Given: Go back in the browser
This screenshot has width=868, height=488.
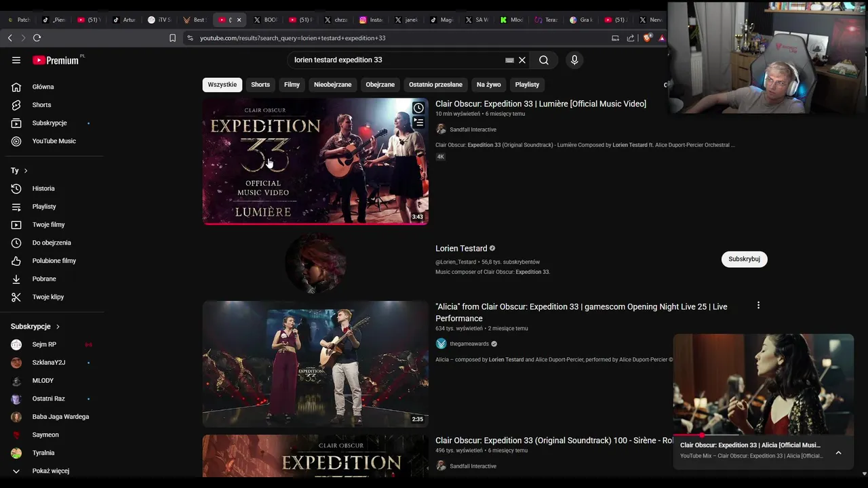Looking at the screenshot, I should 9,38.
